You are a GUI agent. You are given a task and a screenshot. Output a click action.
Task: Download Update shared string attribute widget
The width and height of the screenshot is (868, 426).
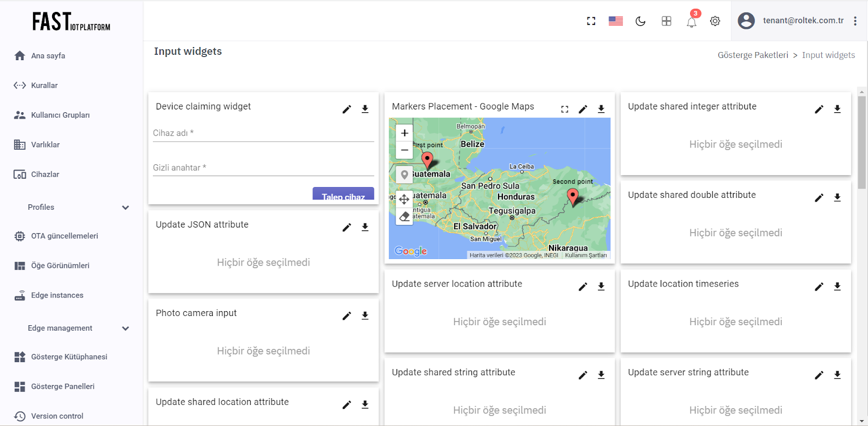[x=601, y=375]
